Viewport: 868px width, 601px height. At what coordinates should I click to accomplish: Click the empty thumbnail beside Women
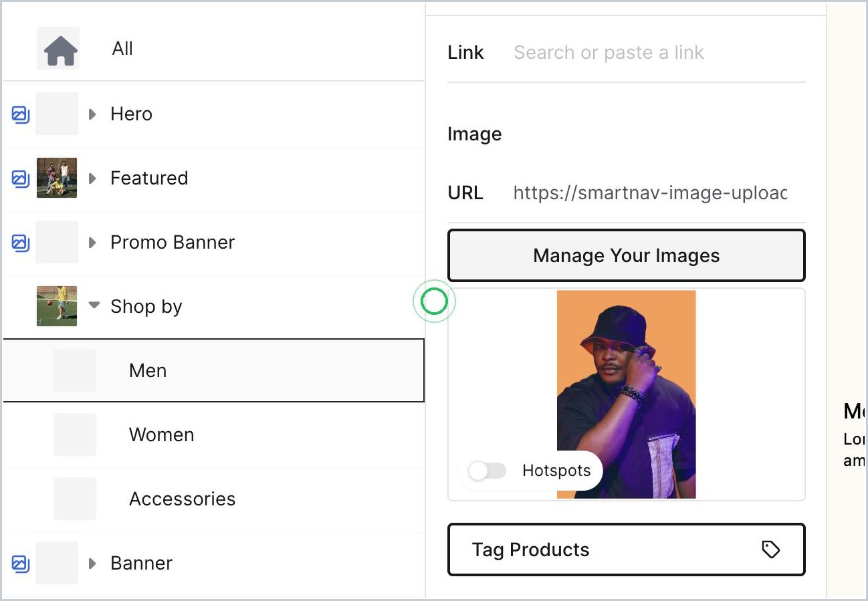click(75, 435)
